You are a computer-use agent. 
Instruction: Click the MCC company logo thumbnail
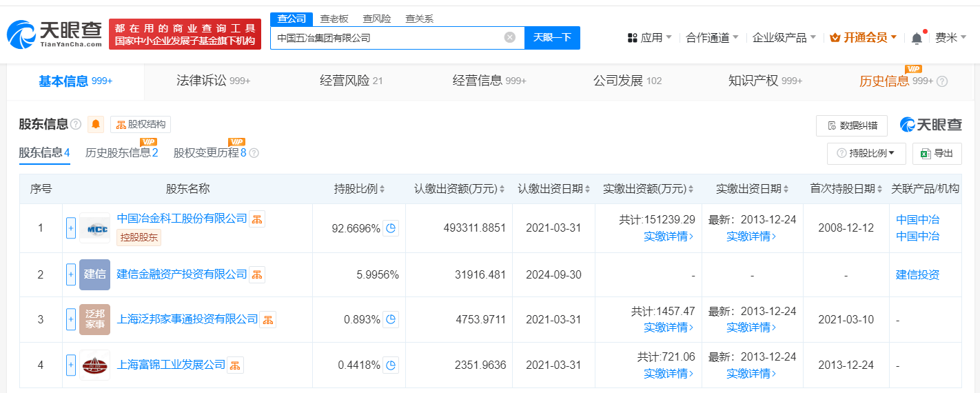[x=94, y=228]
